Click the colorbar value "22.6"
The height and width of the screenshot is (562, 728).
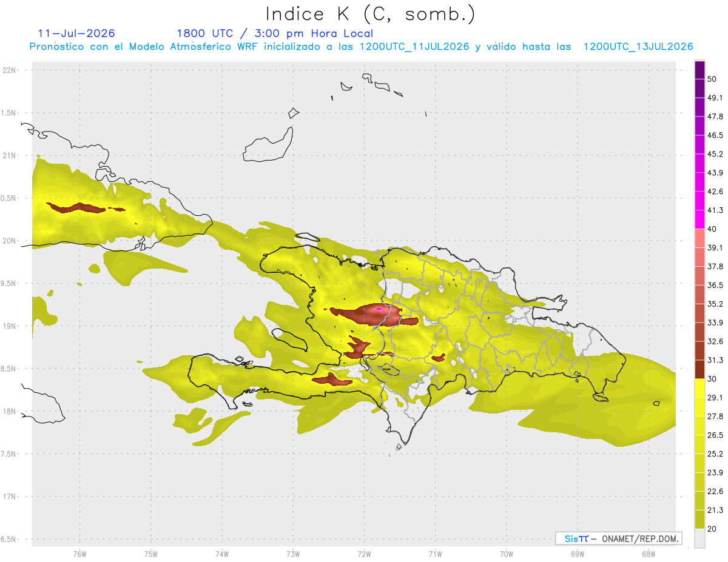(715, 491)
